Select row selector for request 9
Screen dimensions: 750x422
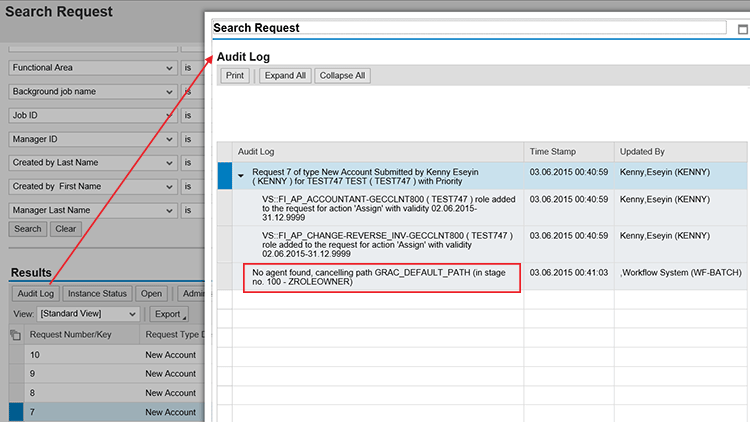pos(15,374)
